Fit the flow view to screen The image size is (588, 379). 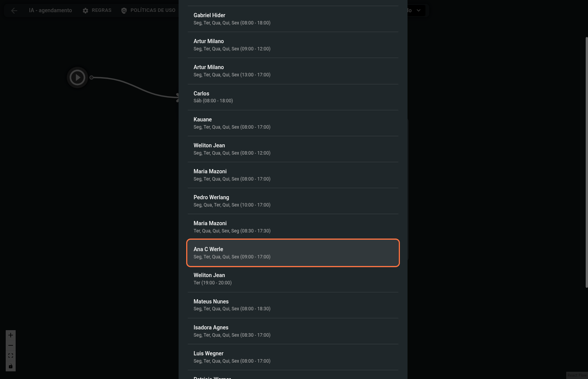point(11,356)
